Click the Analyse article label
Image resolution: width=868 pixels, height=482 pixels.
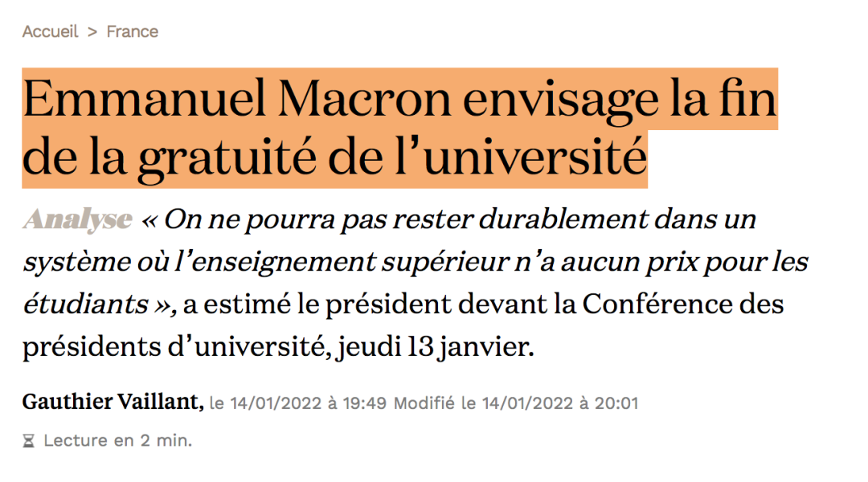pyautogui.click(x=77, y=219)
